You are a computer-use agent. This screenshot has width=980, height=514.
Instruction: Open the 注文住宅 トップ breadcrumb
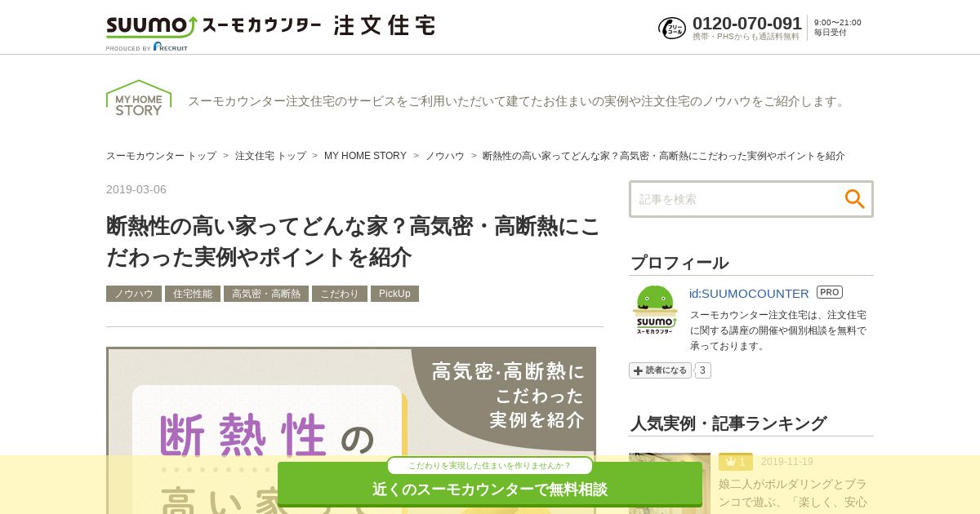pos(270,156)
